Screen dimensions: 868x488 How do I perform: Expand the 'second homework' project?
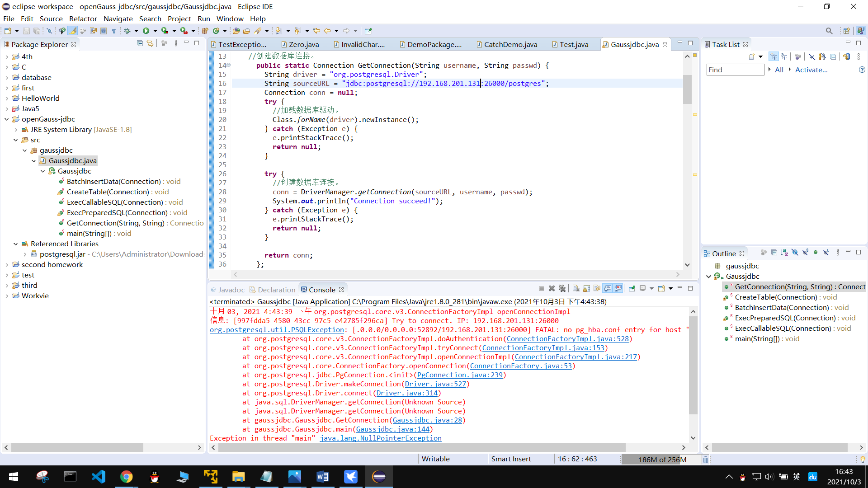(x=6, y=265)
